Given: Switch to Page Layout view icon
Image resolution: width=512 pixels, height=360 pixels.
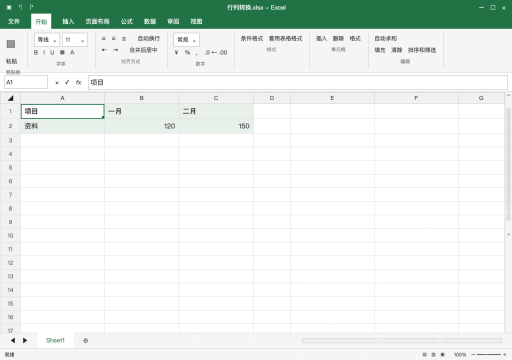Looking at the screenshot, I should [x=433, y=355].
